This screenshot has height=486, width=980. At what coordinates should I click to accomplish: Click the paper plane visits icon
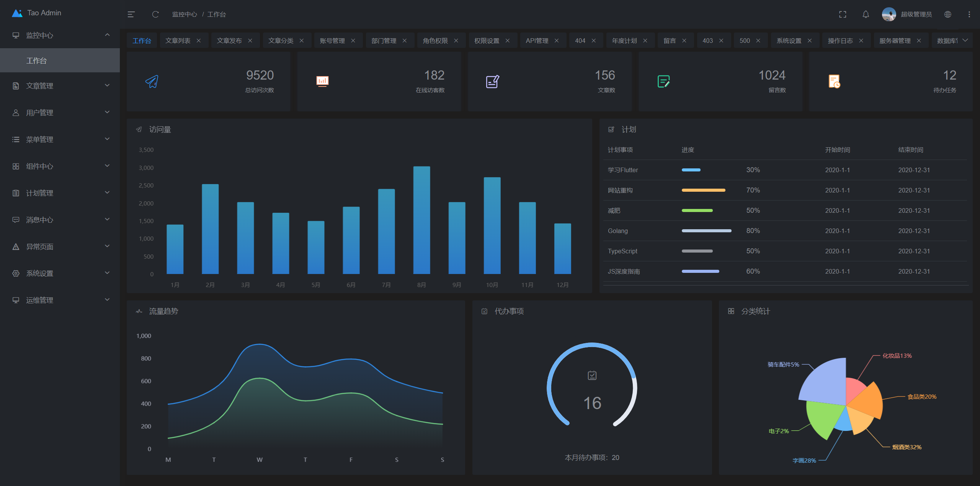(152, 82)
